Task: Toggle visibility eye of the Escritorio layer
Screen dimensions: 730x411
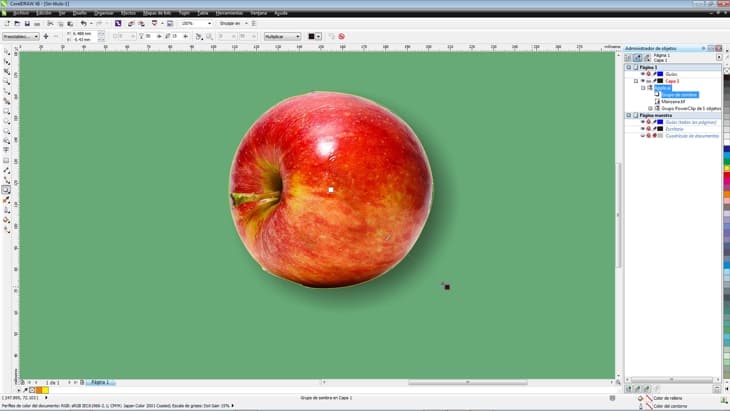Action: pos(643,129)
